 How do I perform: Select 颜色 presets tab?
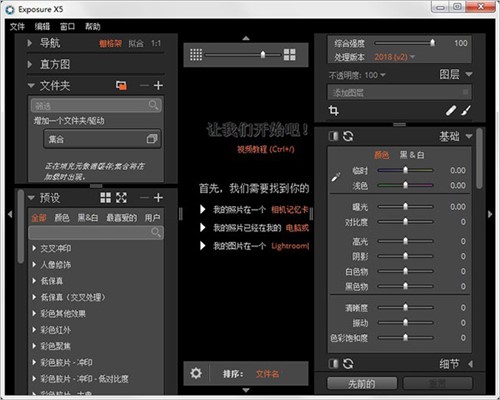62,218
